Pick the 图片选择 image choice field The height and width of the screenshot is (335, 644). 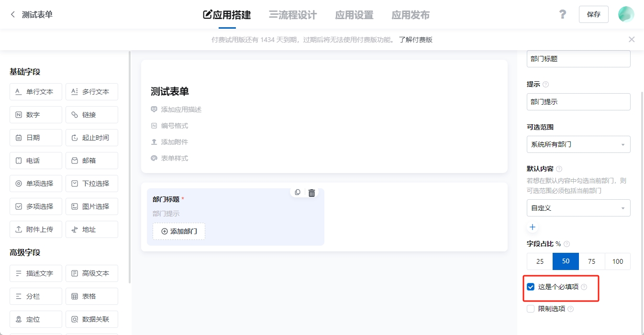pos(91,206)
